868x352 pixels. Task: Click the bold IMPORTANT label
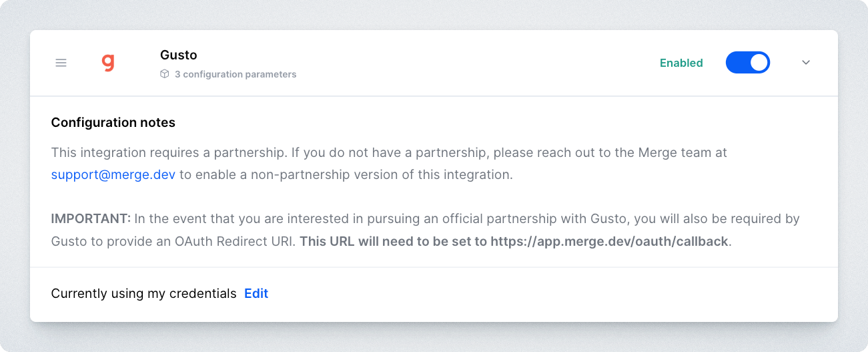pos(91,218)
